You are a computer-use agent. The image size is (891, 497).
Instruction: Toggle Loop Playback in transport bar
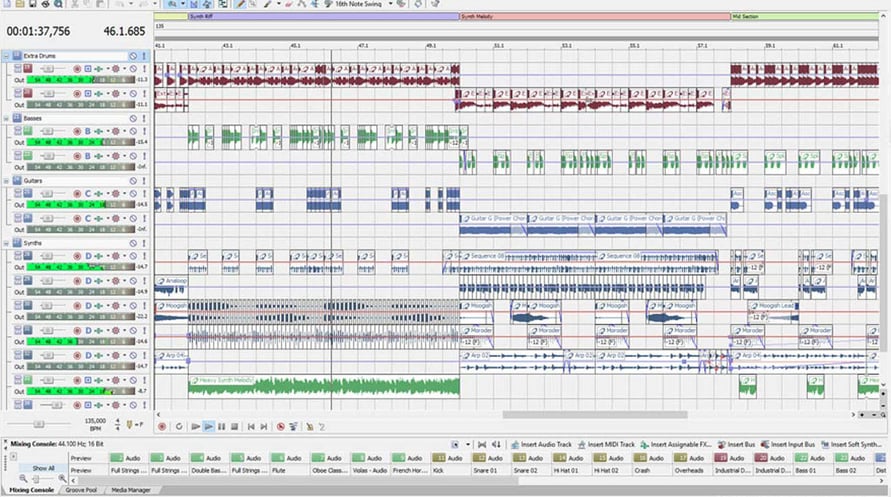[x=179, y=427]
